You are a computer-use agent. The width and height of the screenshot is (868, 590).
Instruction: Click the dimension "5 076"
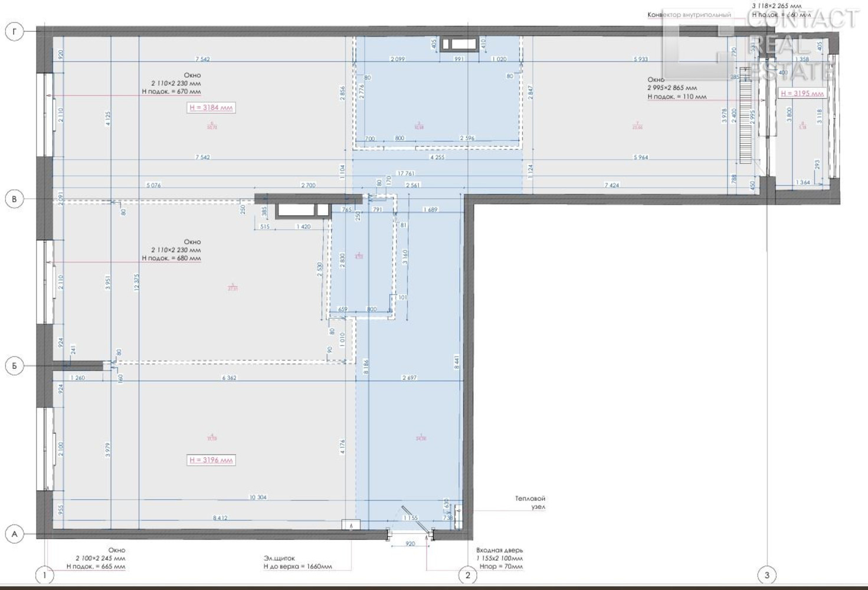point(153,185)
